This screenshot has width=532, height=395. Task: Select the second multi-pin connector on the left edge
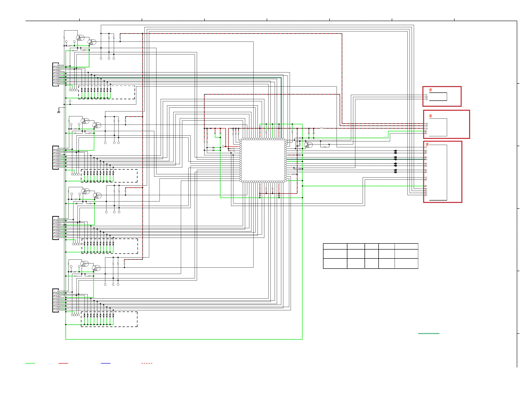(x=56, y=158)
